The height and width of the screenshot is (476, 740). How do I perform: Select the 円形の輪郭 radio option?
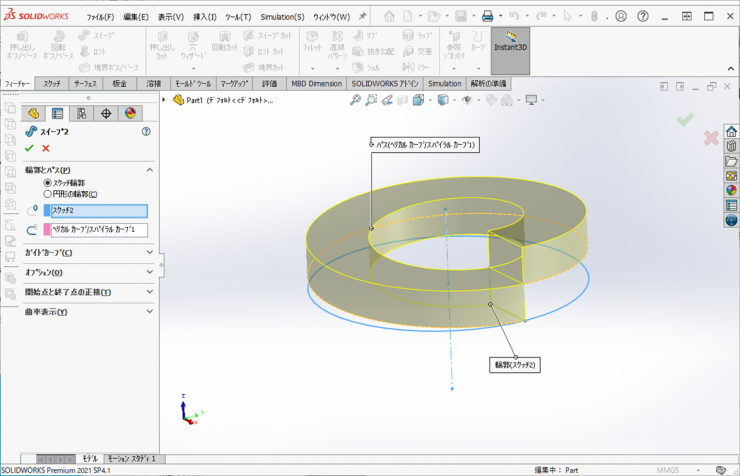(47, 194)
